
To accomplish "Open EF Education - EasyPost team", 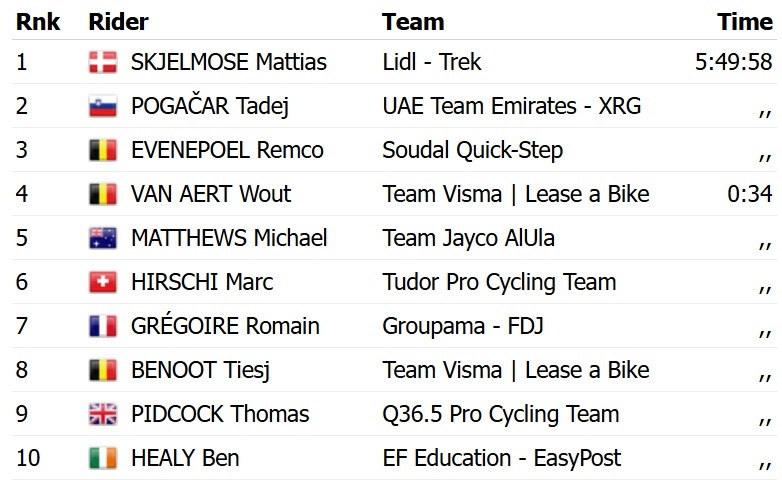I will 502,458.
